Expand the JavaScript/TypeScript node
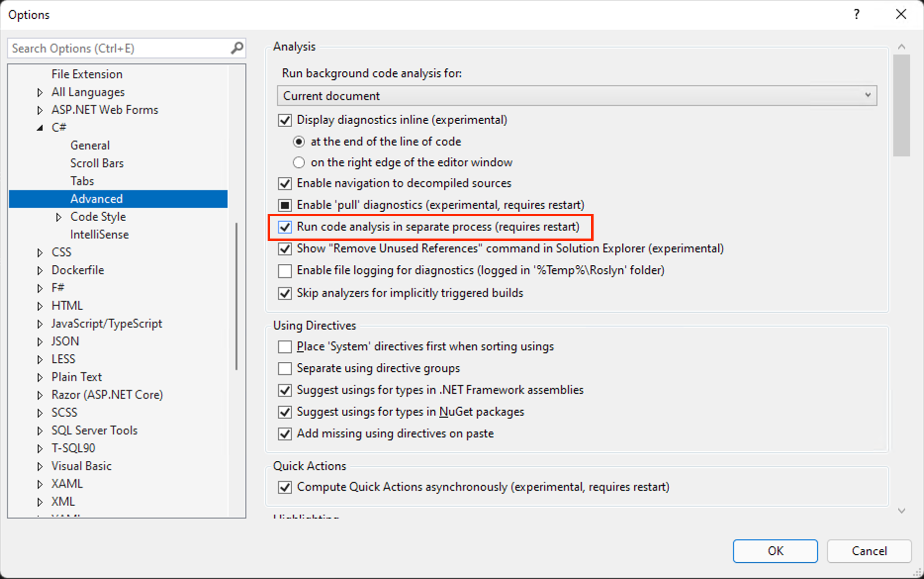The height and width of the screenshot is (579, 924). click(40, 324)
